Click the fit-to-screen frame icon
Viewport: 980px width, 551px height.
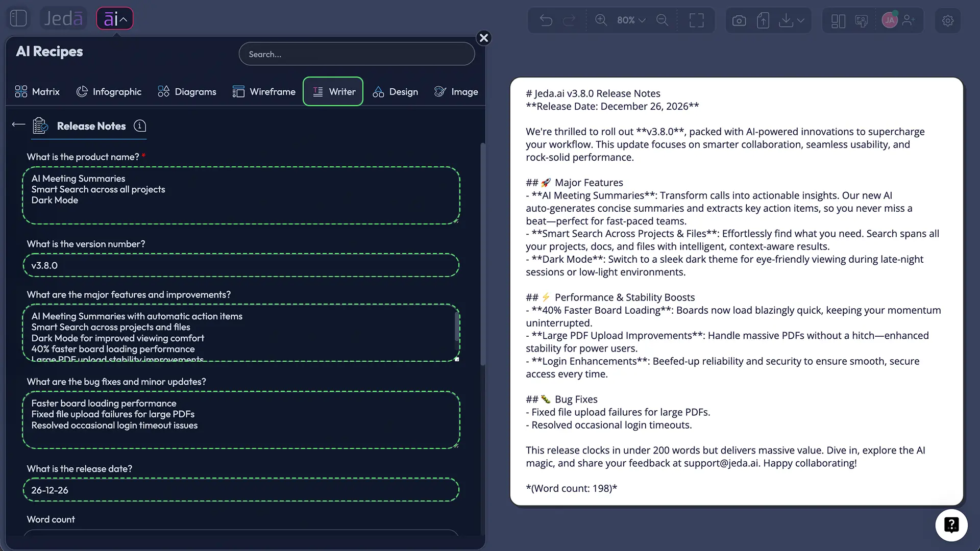(697, 20)
